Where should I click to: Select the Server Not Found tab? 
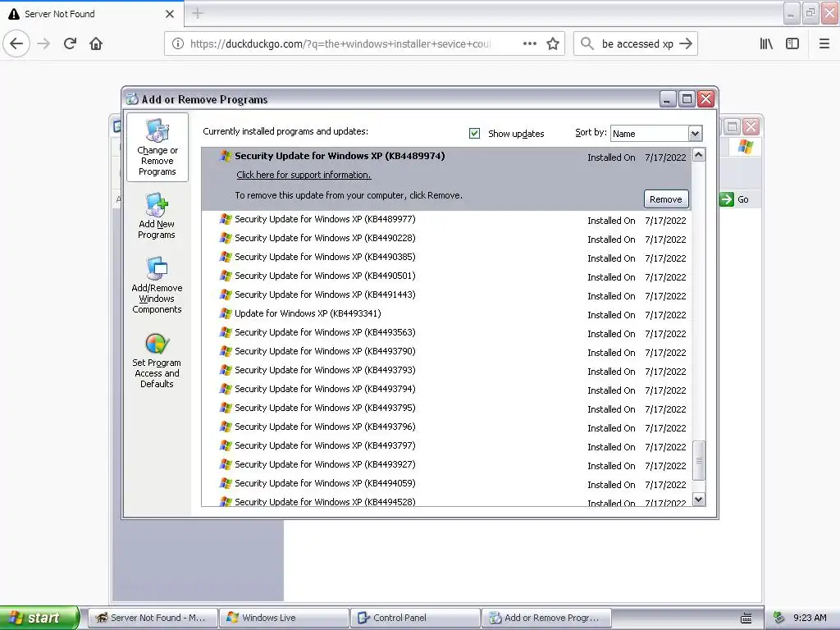(x=91, y=14)
